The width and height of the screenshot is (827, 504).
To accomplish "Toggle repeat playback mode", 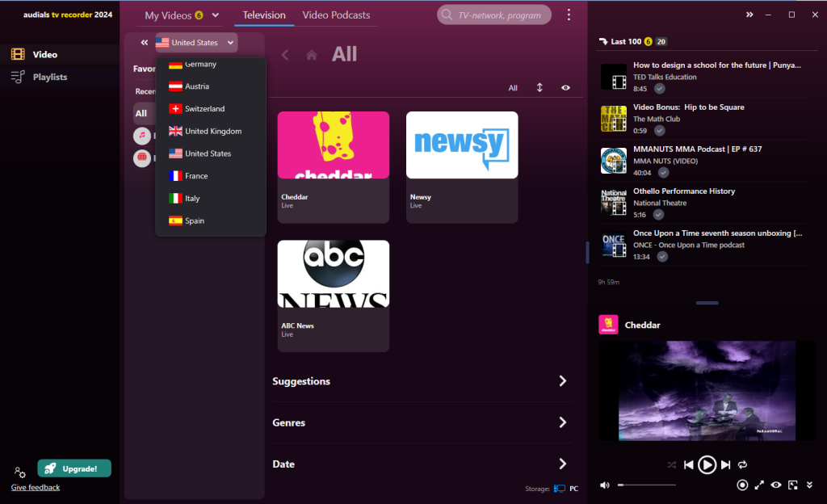I will click(x=743, y=464).
